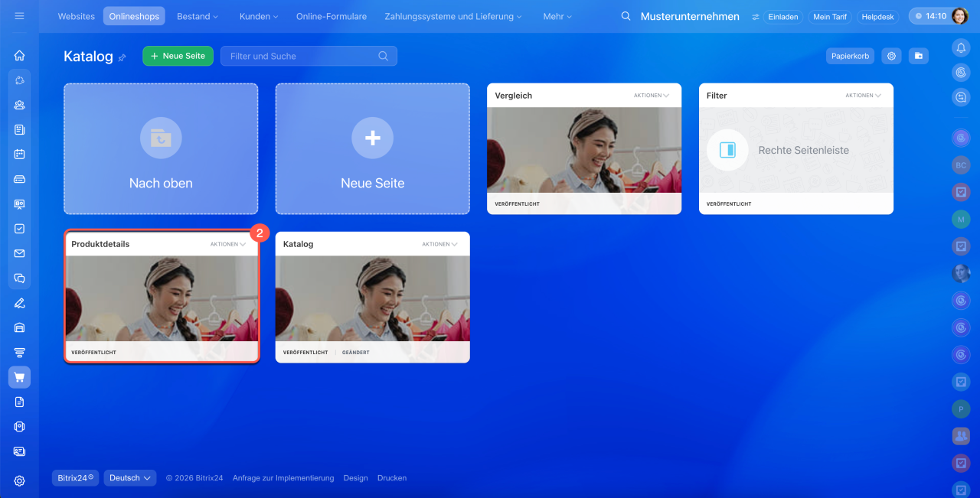Open the Filter Rechte Seitenleiste thumbnail
The image size is (980, 498).
pos(796,150)
